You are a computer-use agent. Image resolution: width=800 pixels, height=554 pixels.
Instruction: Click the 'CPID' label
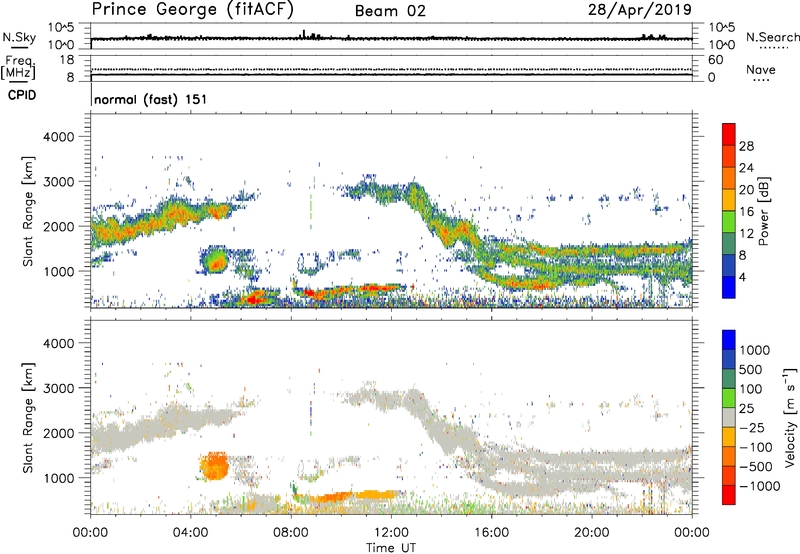coord(22,95)
